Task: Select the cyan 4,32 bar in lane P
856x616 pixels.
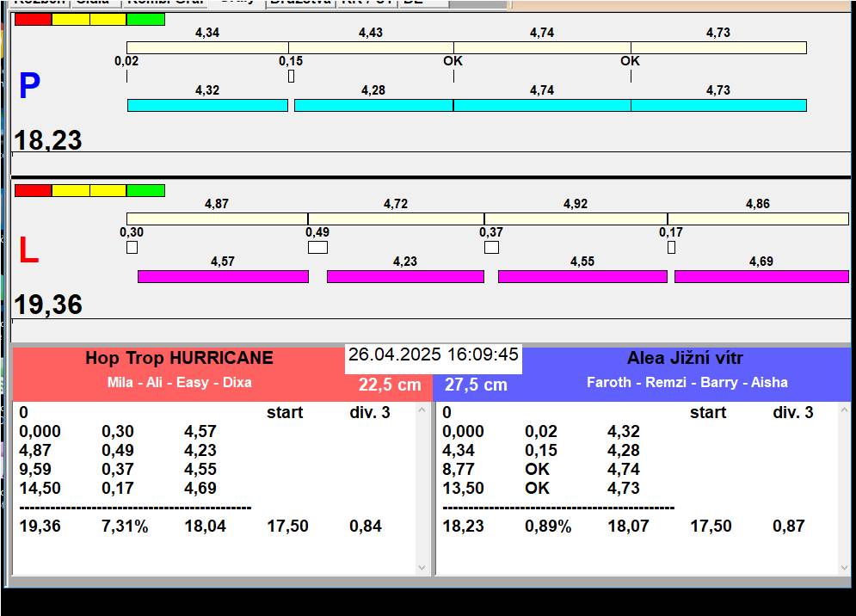Action: [207, 105]
